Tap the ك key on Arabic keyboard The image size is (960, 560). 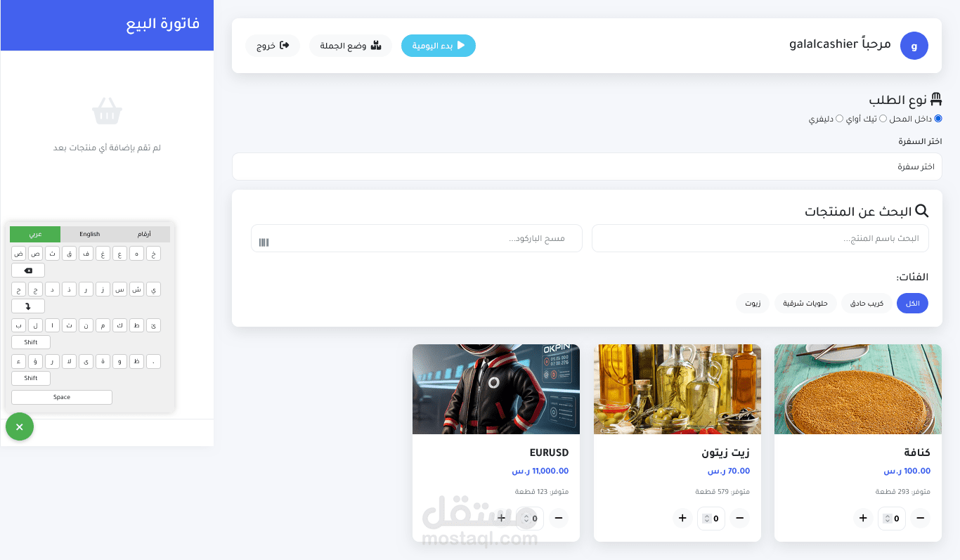119,325
